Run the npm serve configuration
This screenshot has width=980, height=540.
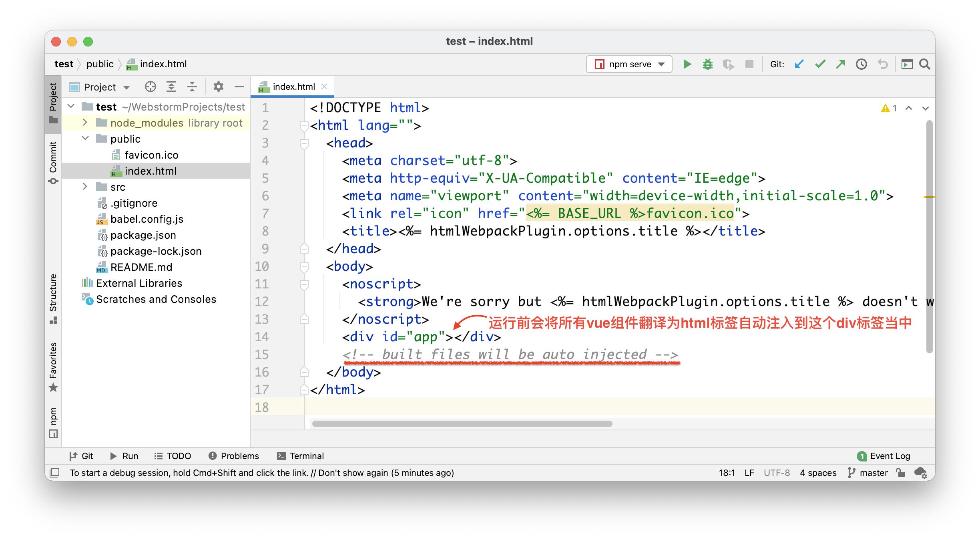[x=687, y=64]
